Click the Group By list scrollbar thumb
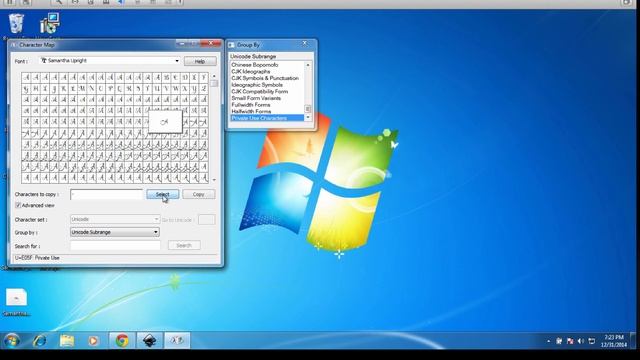Screen dimensions: 640x360 [x=308, y=109]
